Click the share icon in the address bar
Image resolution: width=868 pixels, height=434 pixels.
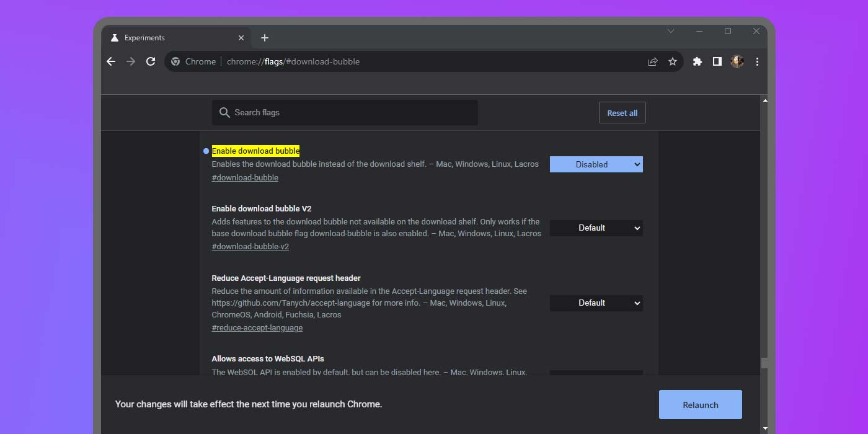(652, 61)
